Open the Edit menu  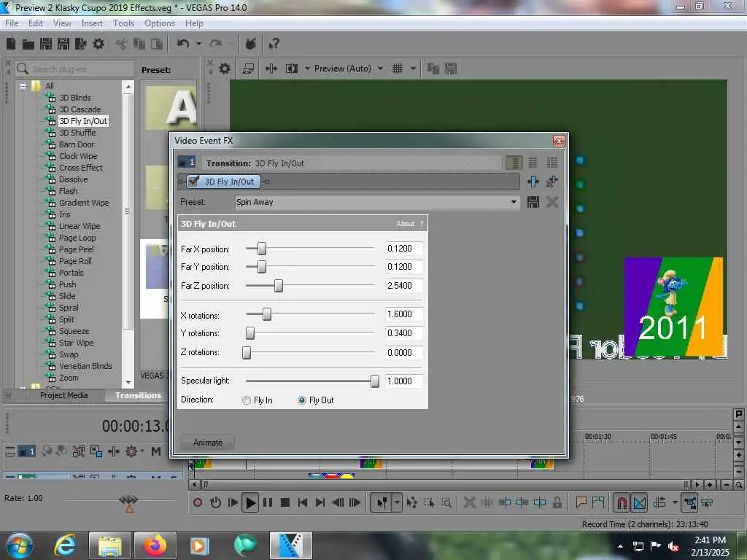(x=36, y=23)
